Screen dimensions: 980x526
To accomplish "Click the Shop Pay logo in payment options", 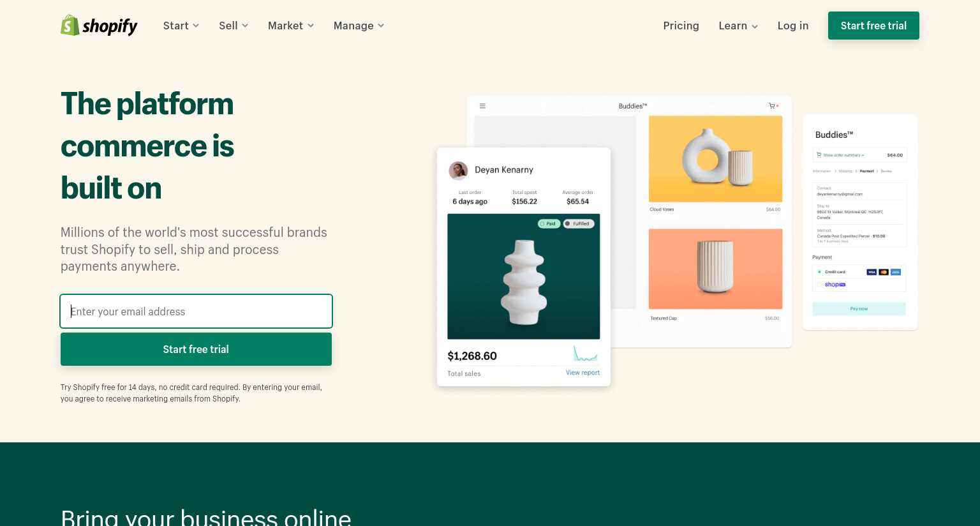I will point(835,285).
